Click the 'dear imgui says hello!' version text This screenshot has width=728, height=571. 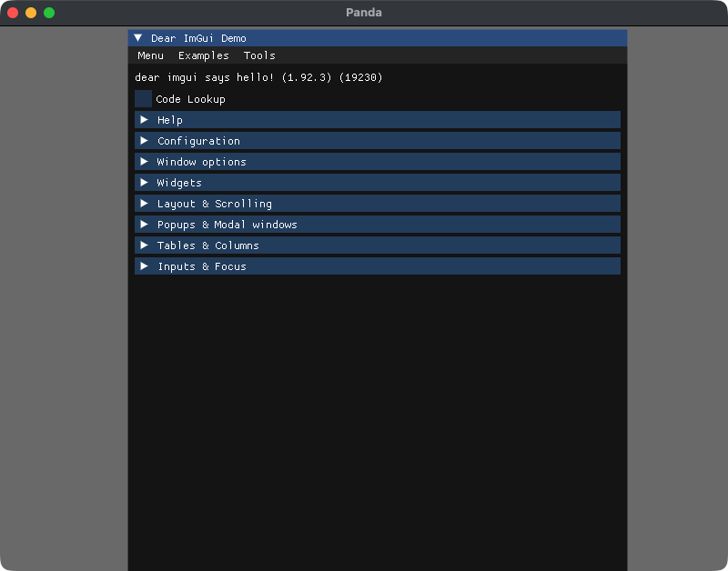point(258,77)
